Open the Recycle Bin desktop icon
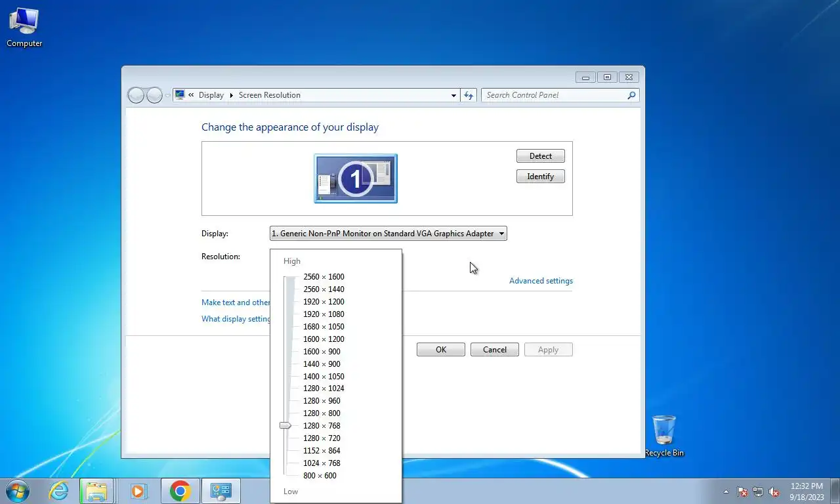Image resolution: width=840 pixels, height=504 pixels. [x=664, y=436]
